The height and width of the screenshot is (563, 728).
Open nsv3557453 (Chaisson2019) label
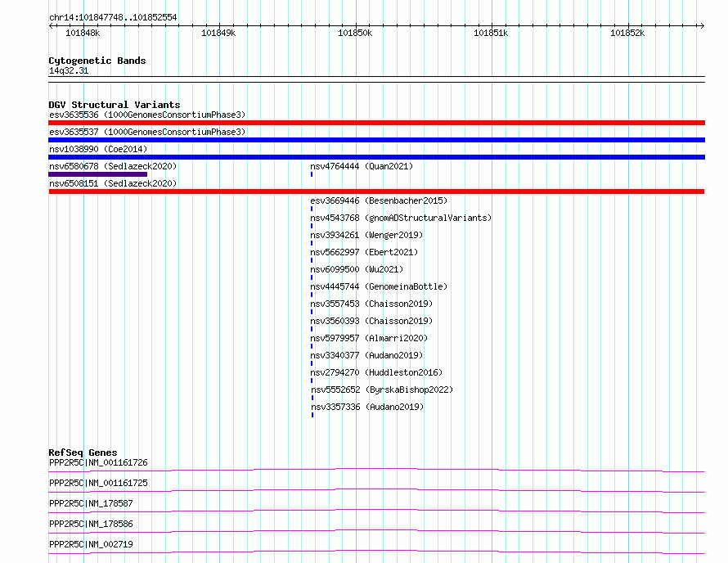(371, 304)
